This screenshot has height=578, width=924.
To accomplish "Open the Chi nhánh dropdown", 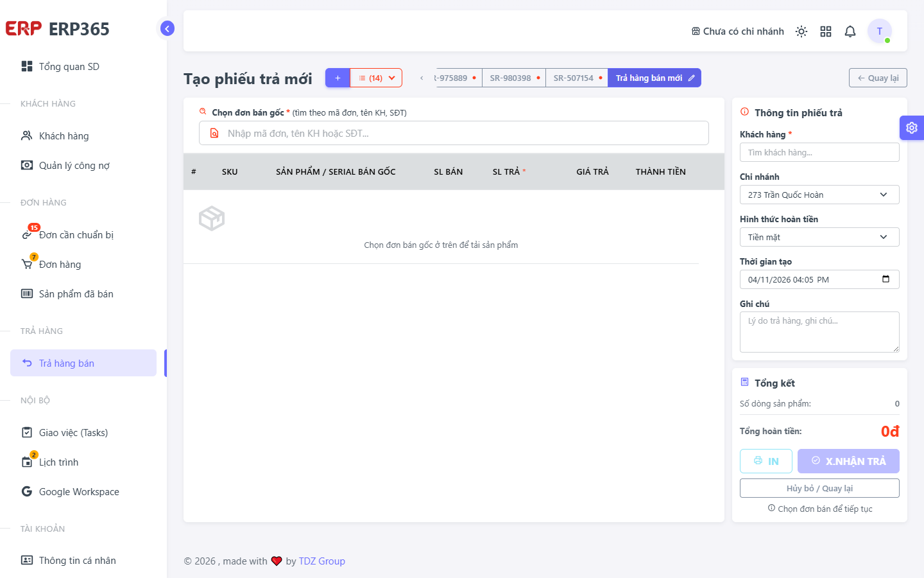I will pos(819,195).
